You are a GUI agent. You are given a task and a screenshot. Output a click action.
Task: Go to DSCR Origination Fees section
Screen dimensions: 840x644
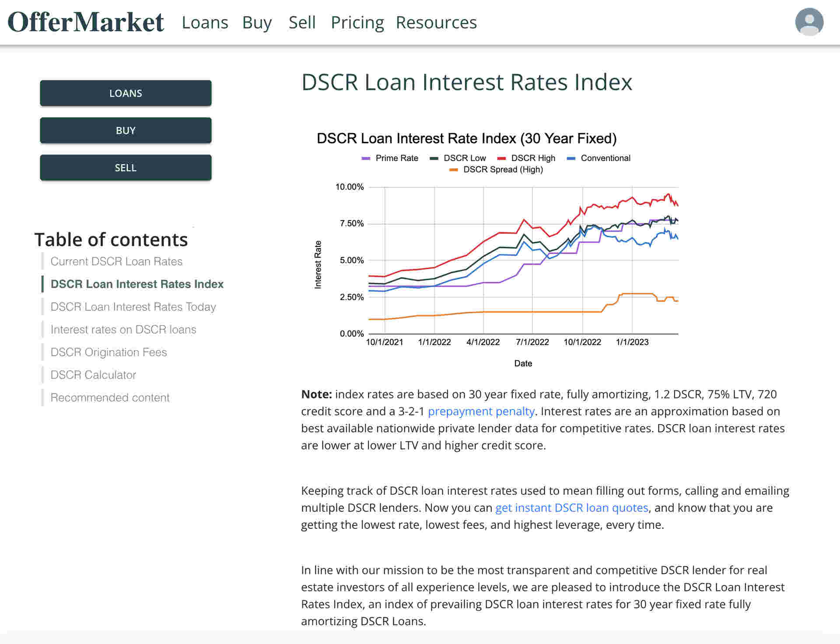(x=108, y=352)
